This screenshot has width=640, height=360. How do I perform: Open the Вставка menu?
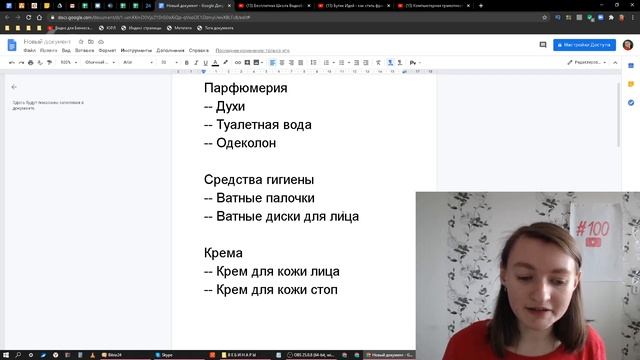pos(84,50)
